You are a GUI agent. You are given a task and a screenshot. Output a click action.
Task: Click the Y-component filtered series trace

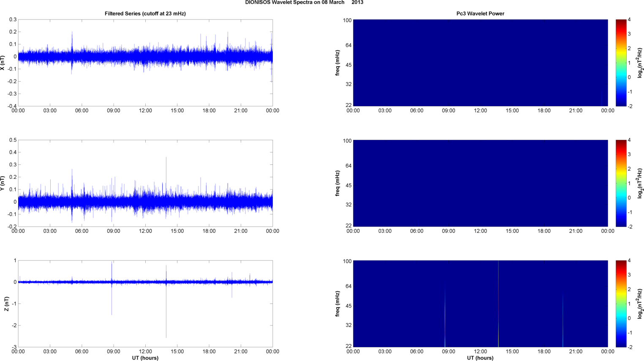click(145, 202)
